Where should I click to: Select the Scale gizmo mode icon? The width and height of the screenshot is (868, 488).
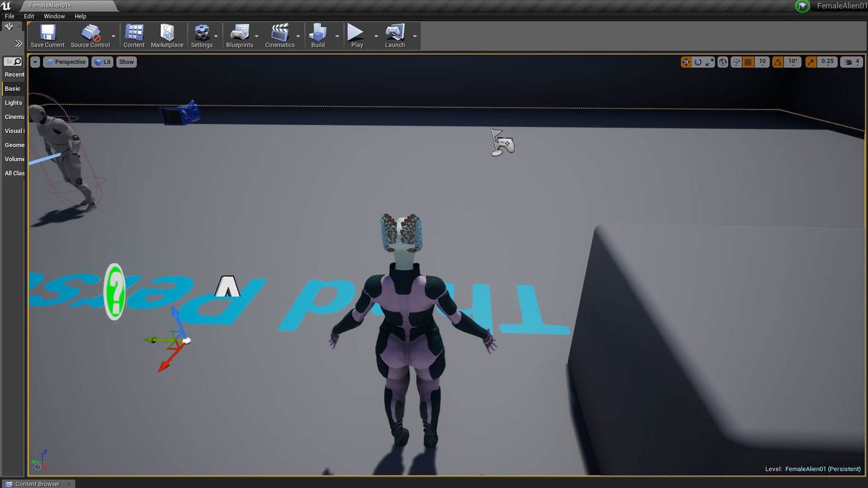[710, 62]
